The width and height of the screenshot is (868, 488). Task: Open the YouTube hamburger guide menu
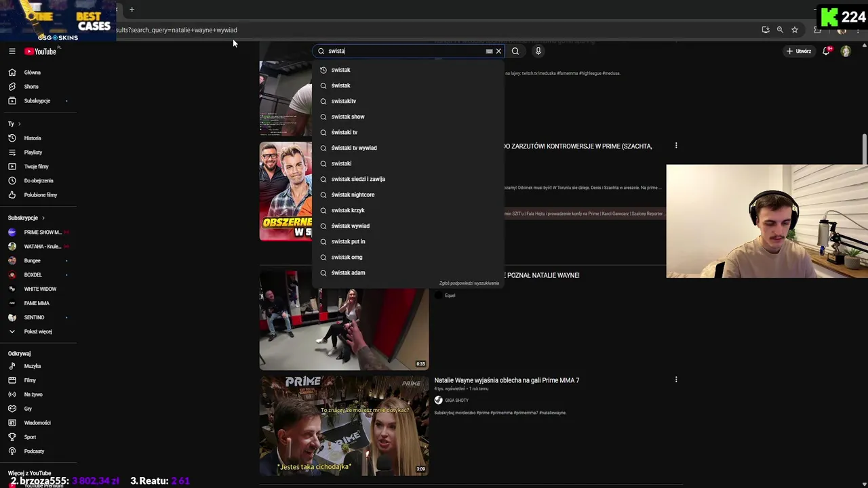[12, 52]
